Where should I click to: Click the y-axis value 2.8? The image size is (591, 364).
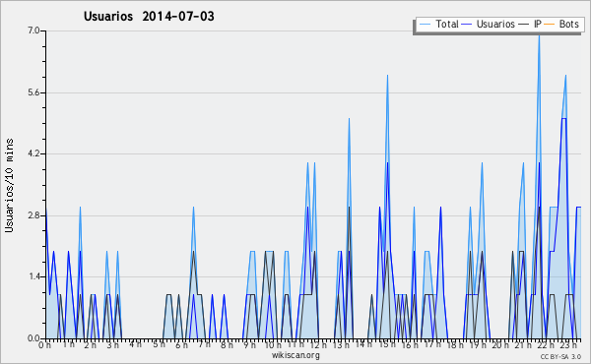[x=33, y=215]
